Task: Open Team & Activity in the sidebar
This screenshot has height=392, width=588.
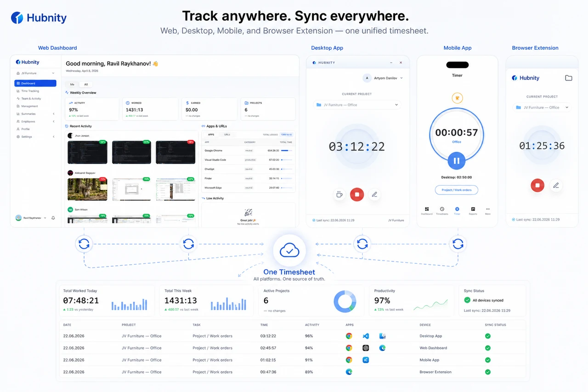Action: pyautogui.click(x=35, y=98)
